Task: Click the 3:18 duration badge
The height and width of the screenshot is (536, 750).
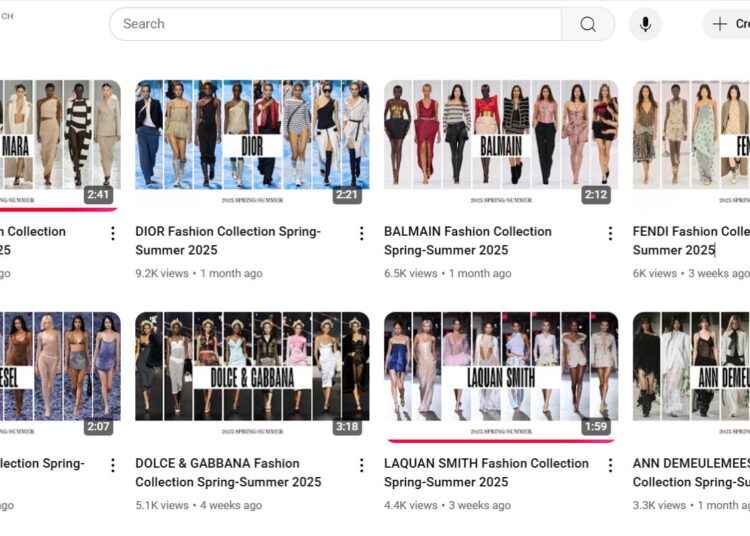Action: point(347,427)
